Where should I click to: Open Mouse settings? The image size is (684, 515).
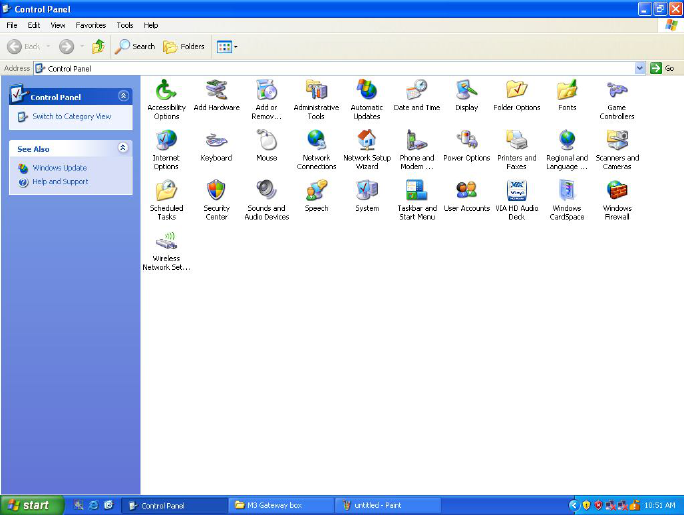pyautogui.click(x=267, y=146)
